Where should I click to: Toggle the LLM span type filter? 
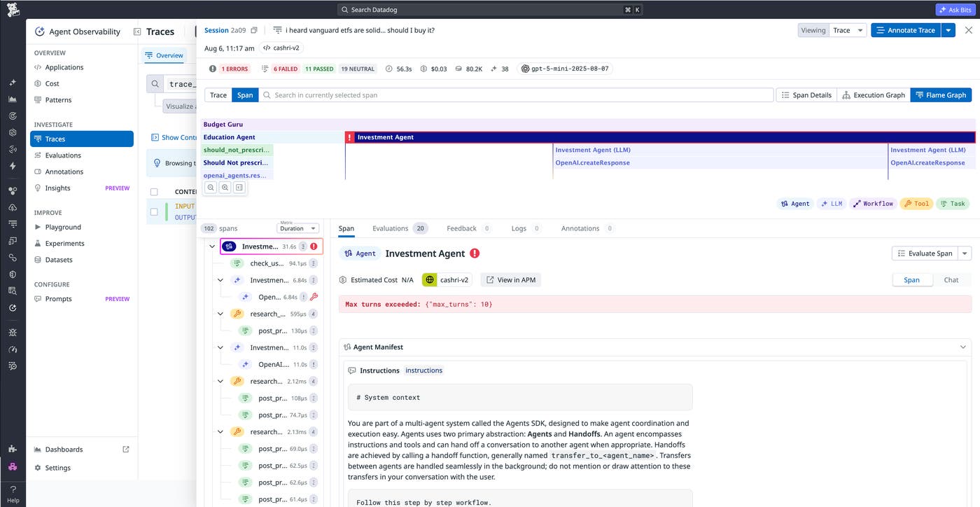(831, 204)
